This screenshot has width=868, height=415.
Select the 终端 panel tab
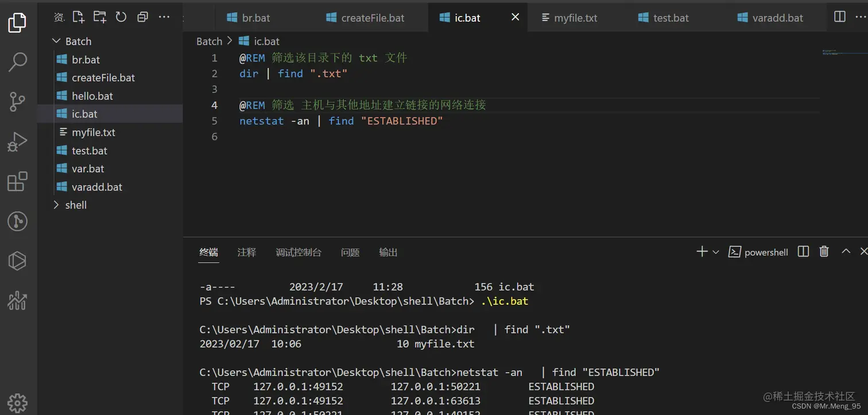[209, 252]
